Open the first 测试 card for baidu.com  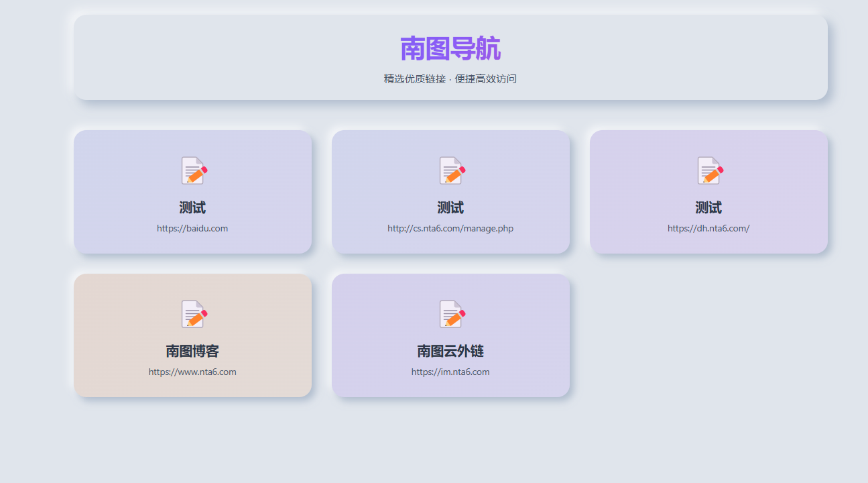(x=193, y=192)
